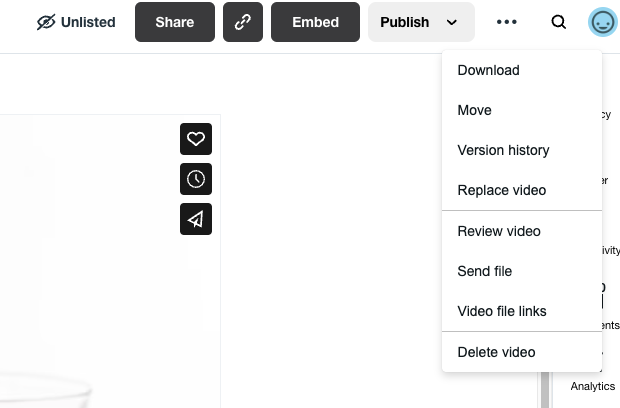Open the search magnifier icon
Viewport: 620px width, 408px height.
[559, 22]
